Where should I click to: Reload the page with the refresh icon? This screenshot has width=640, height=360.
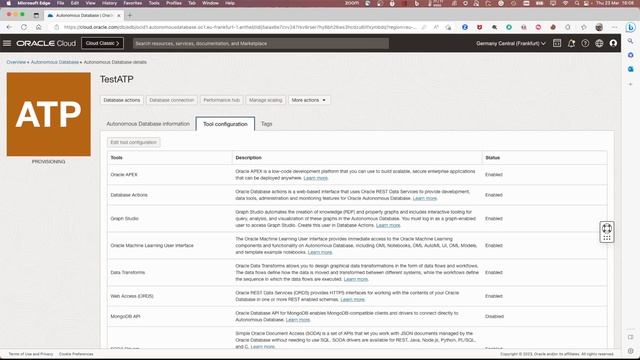(x=24, y=27)
